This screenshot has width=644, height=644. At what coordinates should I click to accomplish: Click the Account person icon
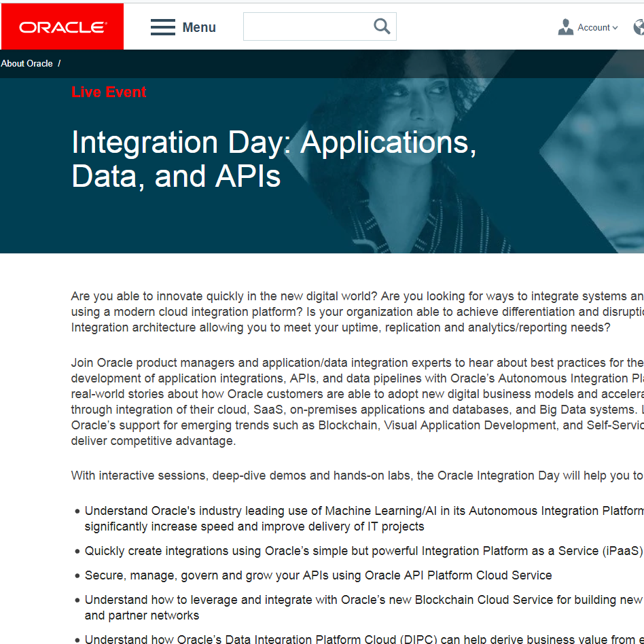tap(566, 27)
